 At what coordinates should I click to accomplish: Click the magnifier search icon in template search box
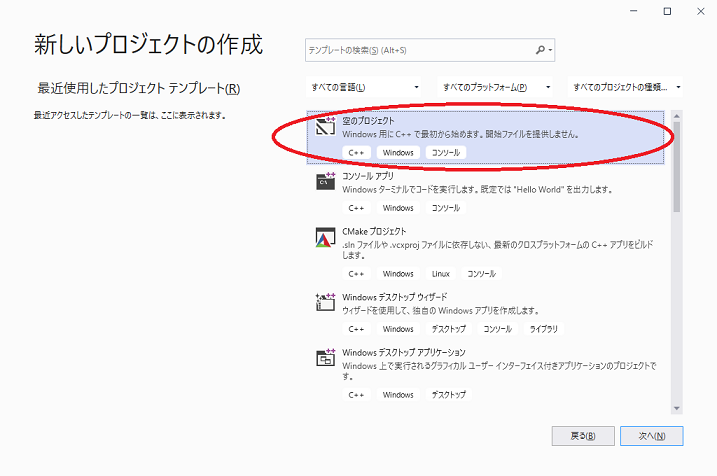(x=540, y=50)
